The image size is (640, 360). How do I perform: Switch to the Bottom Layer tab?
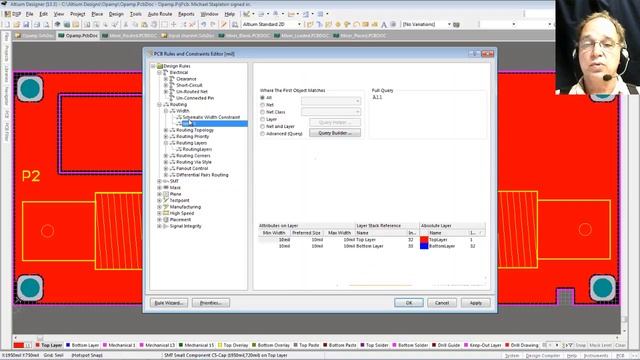tap(82, 345)
